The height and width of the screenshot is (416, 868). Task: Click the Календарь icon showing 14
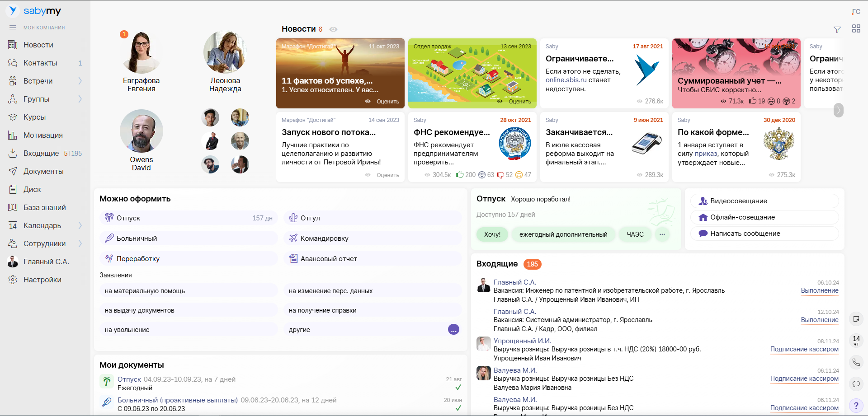[x=13, y=225]
